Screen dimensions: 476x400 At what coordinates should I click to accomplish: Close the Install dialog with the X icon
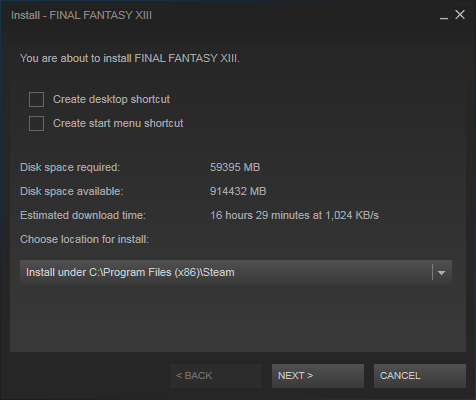[x=460, y=15]
